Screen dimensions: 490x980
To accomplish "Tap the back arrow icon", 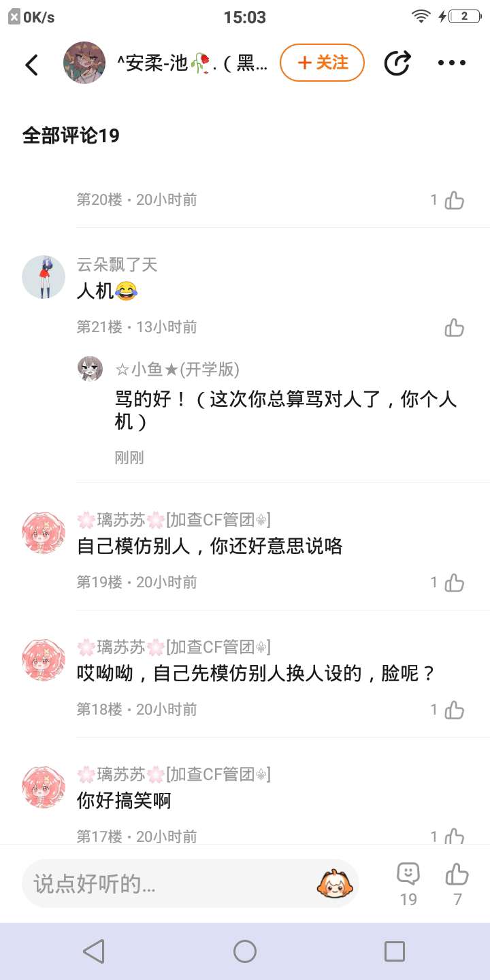I will click(31, 65).
